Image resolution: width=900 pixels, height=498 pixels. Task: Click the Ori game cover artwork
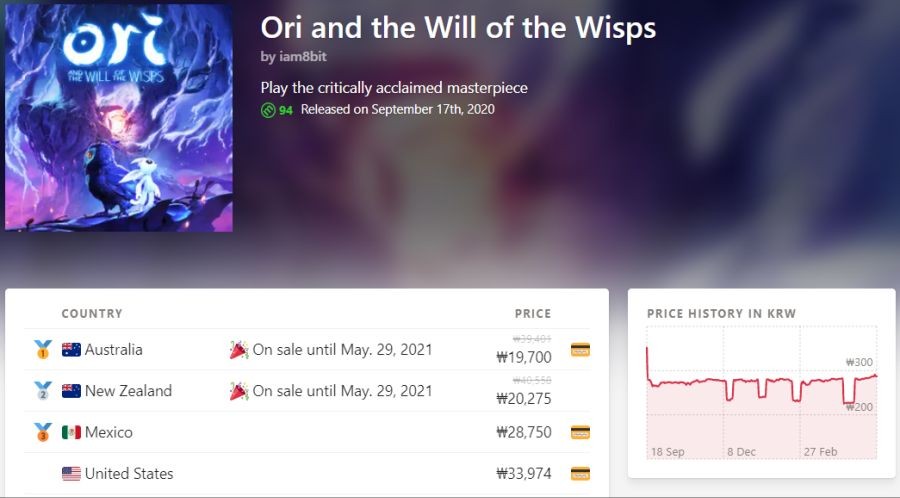pyautogui.click(x=119, y=118)
